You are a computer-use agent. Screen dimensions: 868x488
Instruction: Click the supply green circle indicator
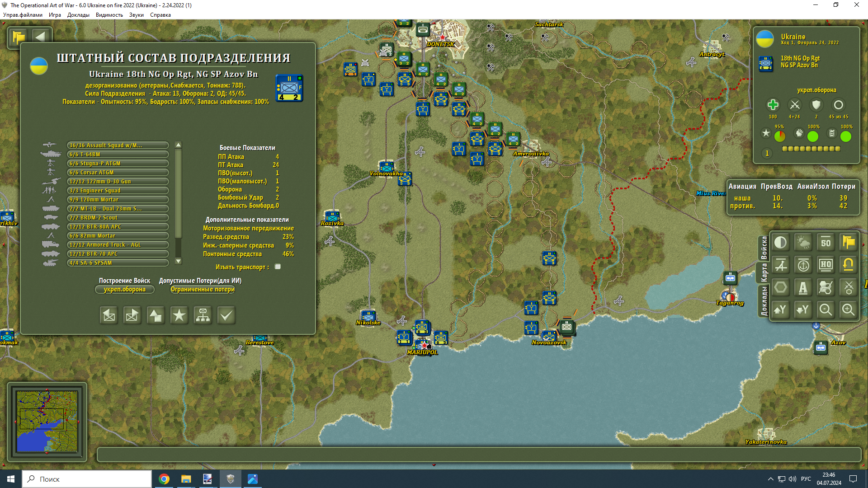(x=846, y=136)
